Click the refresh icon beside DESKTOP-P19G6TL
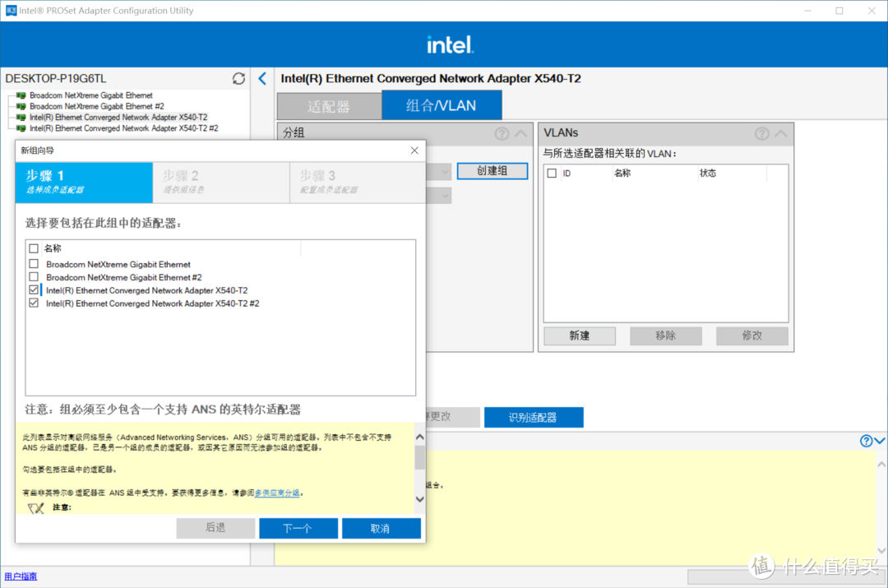The image size is (888, 588). [x=238, y=78]
